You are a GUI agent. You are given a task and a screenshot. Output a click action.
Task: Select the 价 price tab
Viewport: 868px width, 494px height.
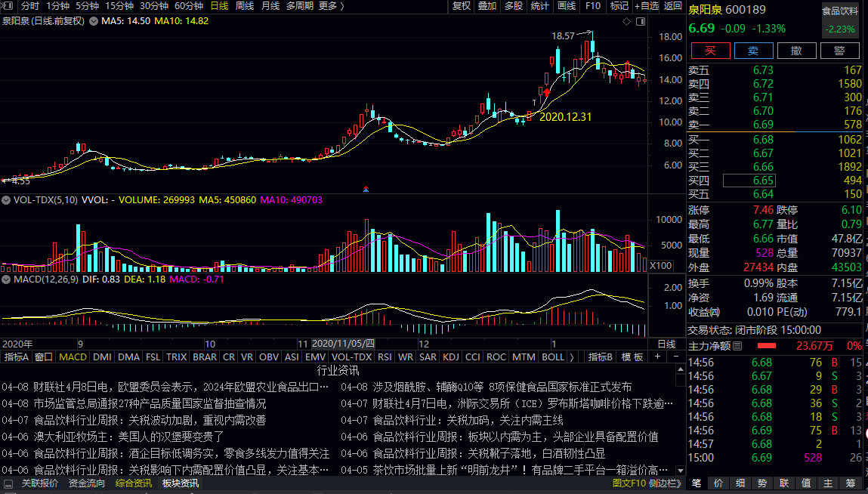click(718, 483)
